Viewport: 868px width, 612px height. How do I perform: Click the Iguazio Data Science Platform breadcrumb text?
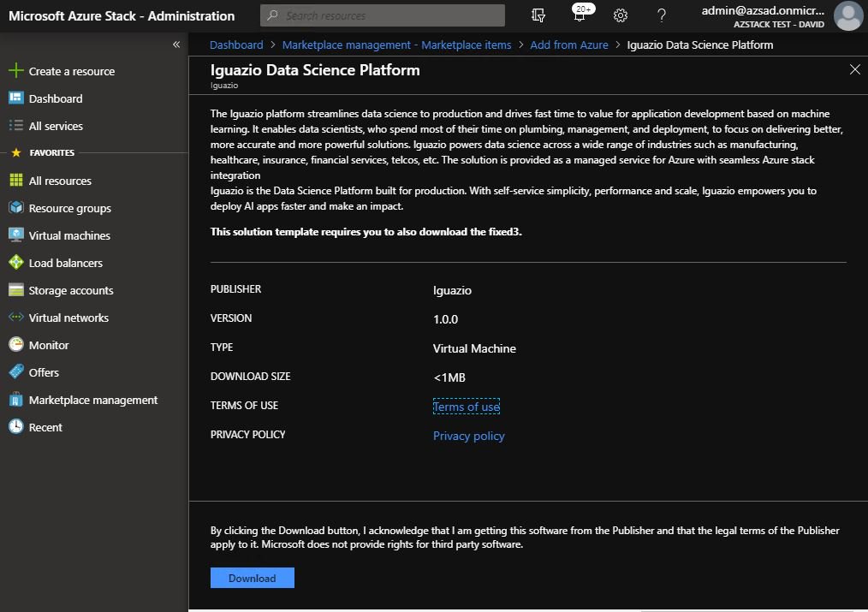coord(700,45)
